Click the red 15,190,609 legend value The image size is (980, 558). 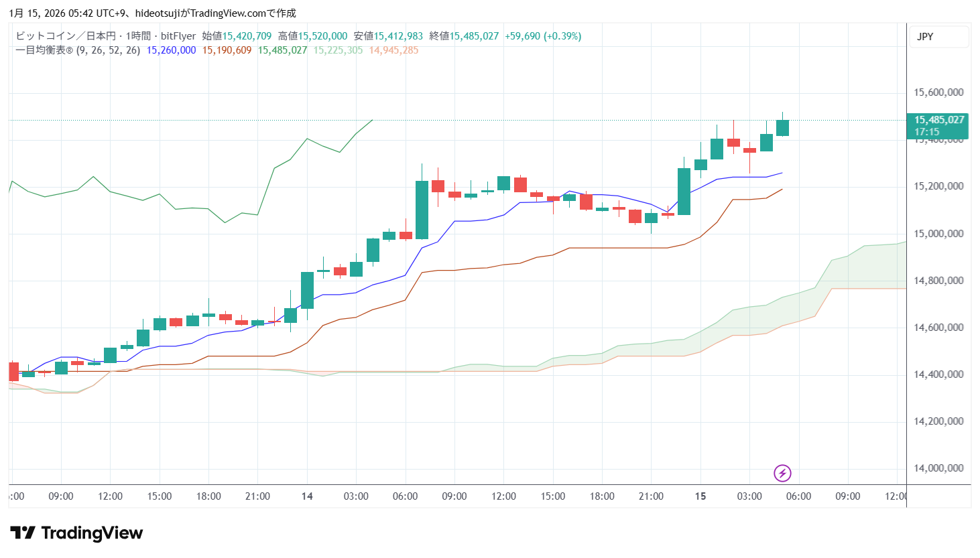tap(227, 50)
